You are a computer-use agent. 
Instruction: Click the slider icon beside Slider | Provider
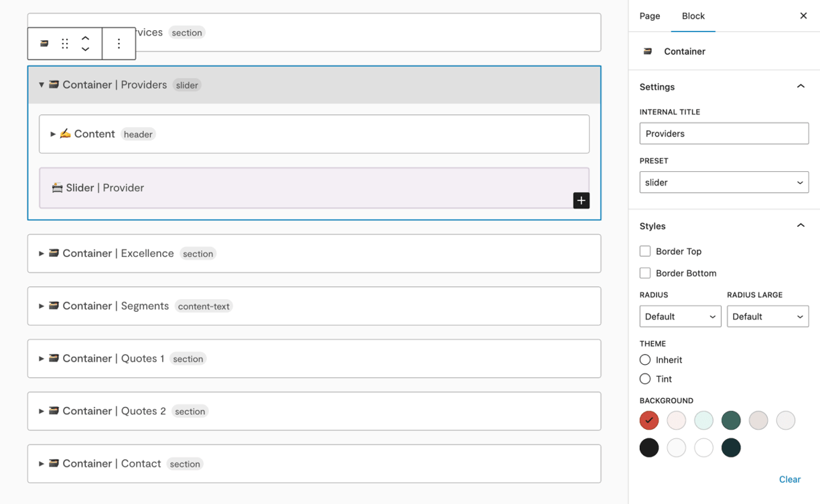pyautogui.click(x=57, y=187)
